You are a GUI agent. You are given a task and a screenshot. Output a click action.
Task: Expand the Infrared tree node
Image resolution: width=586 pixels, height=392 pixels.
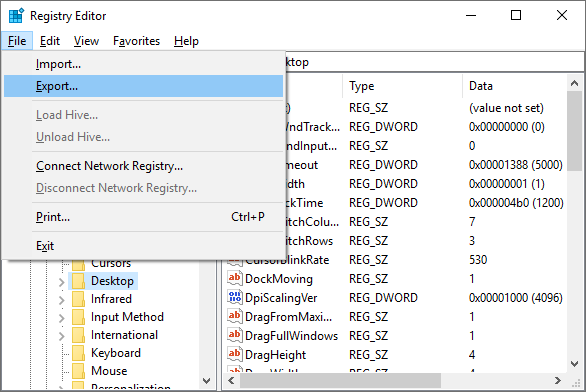tap(62, 300)
